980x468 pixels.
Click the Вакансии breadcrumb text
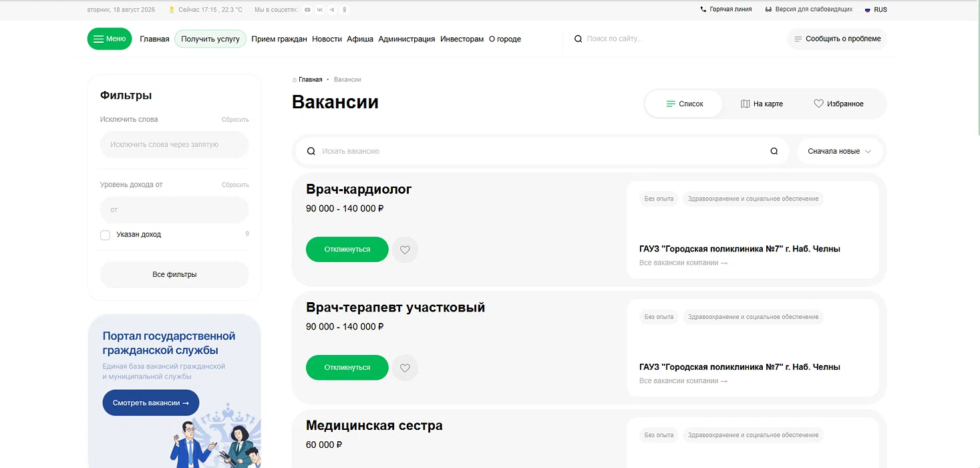click(x=347, y=80)
